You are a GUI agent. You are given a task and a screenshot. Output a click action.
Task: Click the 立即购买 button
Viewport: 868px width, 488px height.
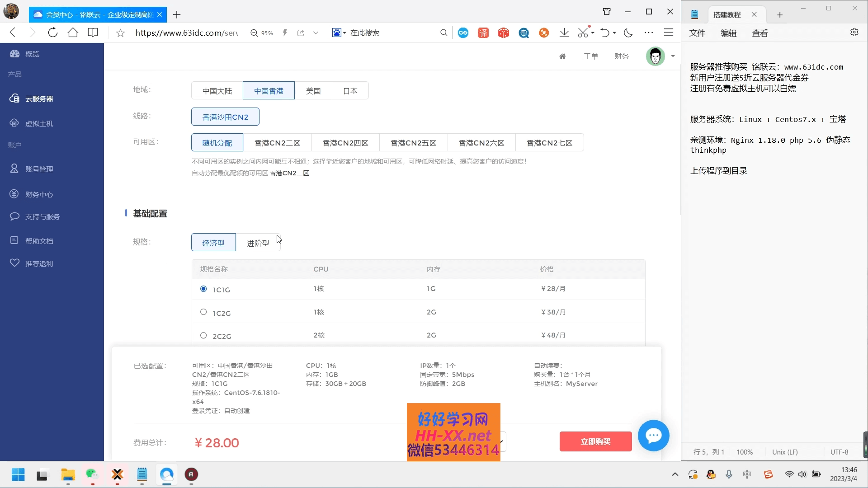tap(595, 441)
